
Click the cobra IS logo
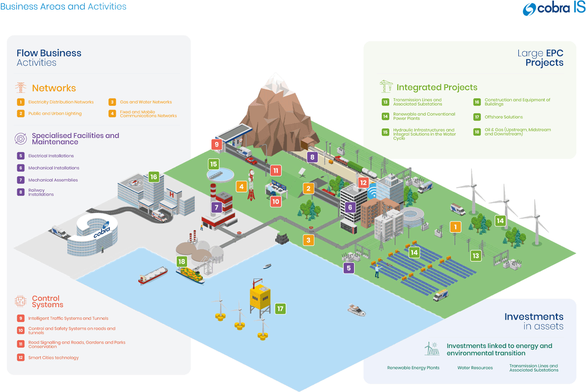coord(554,8)
